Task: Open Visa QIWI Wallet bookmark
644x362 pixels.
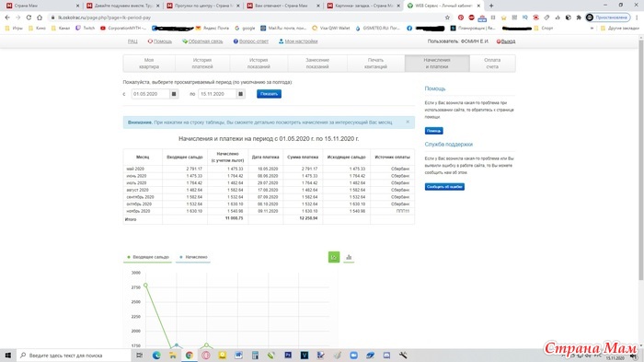Action: pos(331,28)
